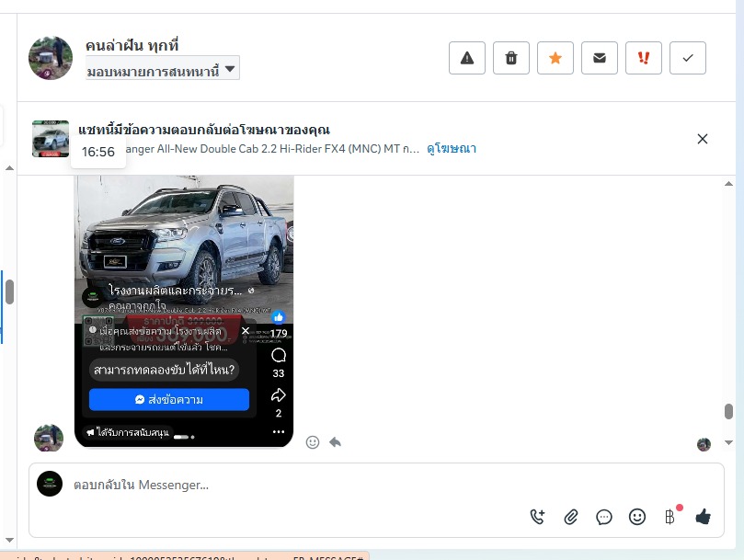Mark conversation unread with envelope icon
The image size is (744, 560).
600,58
